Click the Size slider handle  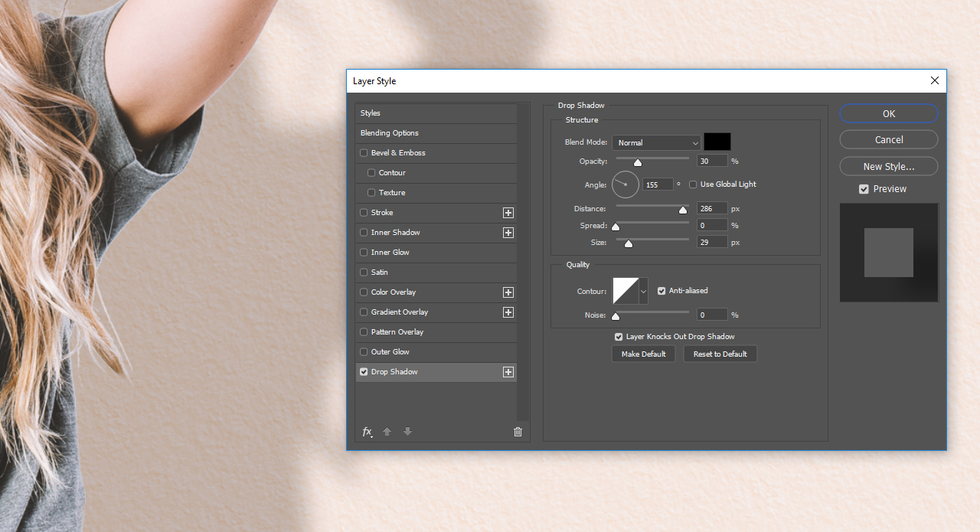tap(629, 243)
